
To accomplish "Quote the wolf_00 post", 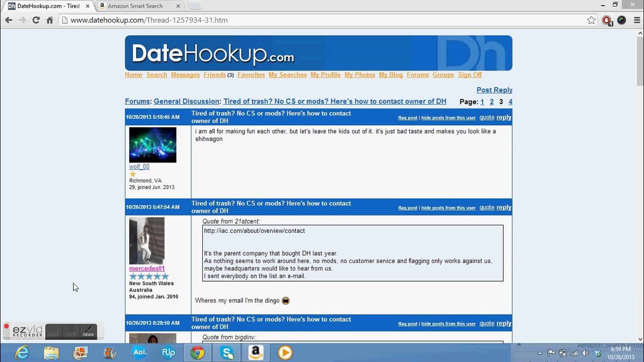I will 487,117.
